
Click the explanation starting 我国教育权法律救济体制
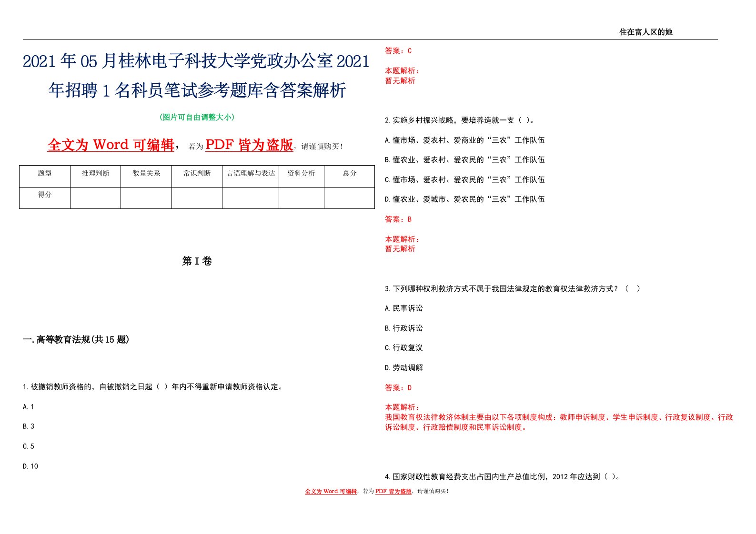click(x=559, y=422)
